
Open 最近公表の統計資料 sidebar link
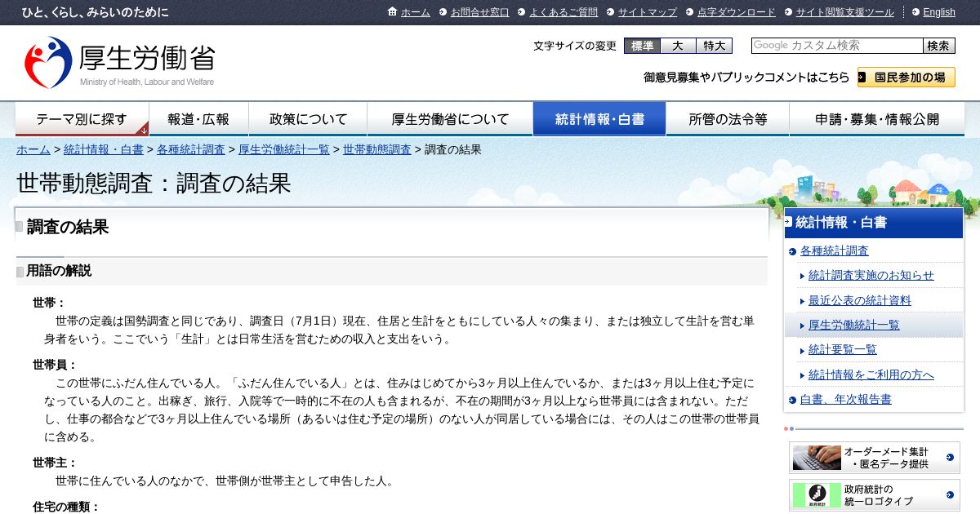point(860,300)
